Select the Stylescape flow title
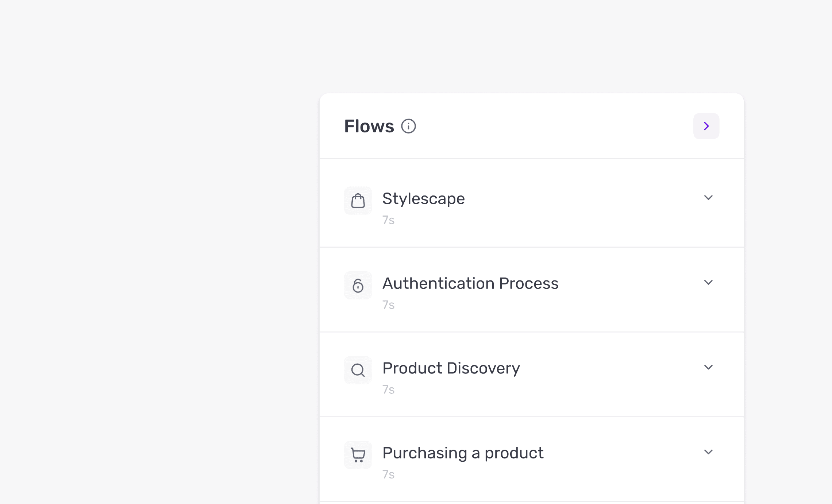Viewport: 832px width, 504px height. (x=424, y=199)
